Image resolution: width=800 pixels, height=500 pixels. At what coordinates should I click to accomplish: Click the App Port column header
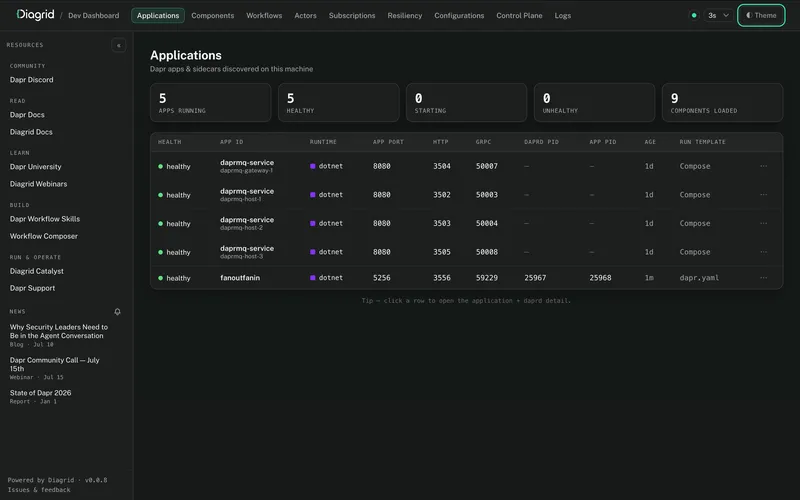coord(388,142)
